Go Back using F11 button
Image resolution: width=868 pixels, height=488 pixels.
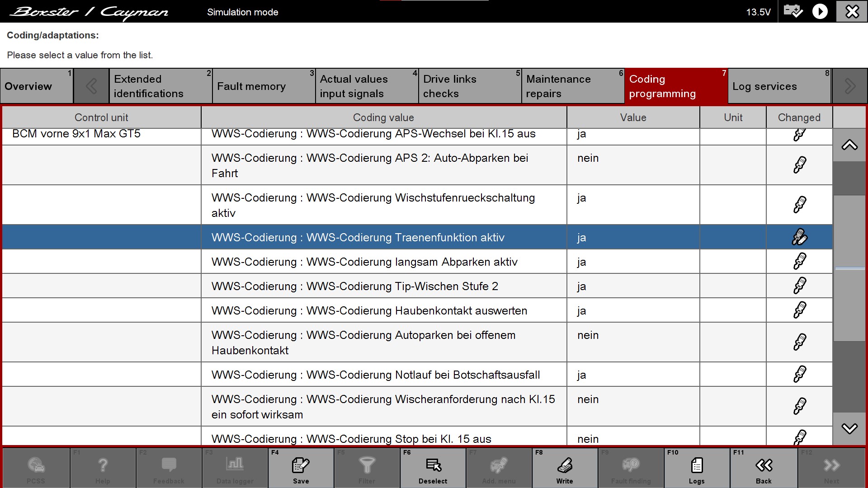coord(763,468)
